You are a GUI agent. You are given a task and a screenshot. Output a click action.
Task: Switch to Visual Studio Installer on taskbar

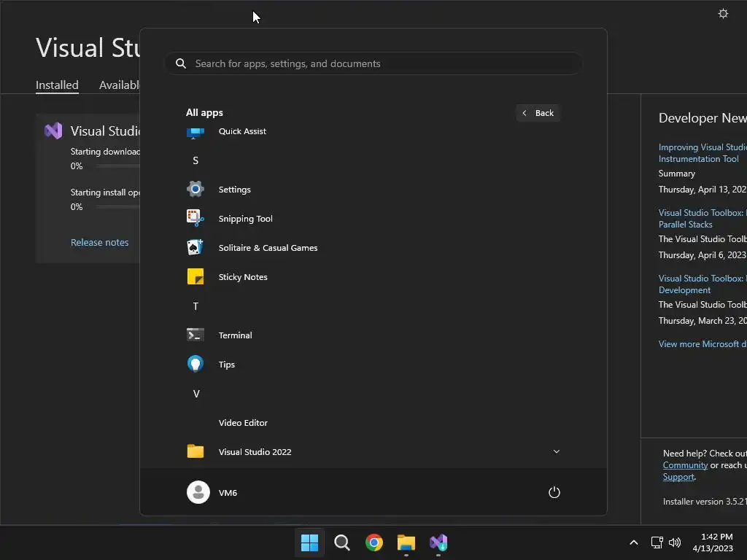[438, 542]
